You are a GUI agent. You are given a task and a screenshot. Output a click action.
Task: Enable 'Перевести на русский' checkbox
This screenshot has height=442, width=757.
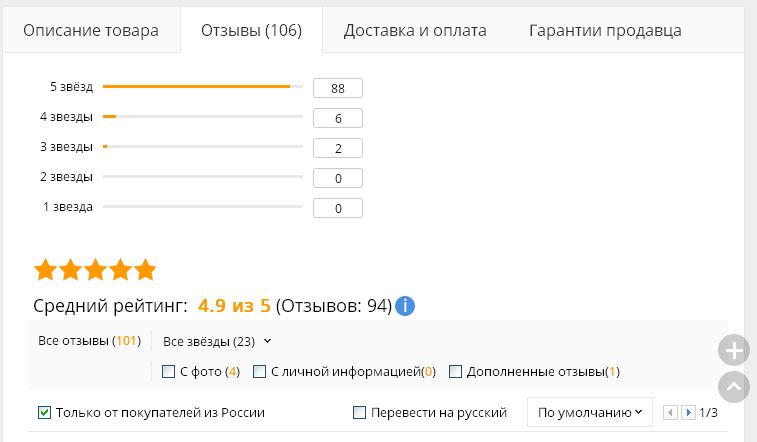pos(359,413)
